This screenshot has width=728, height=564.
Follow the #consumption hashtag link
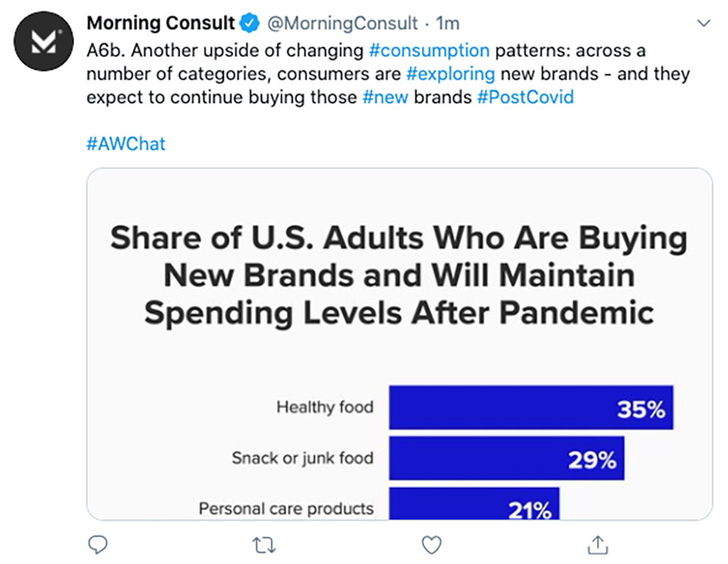429,50
